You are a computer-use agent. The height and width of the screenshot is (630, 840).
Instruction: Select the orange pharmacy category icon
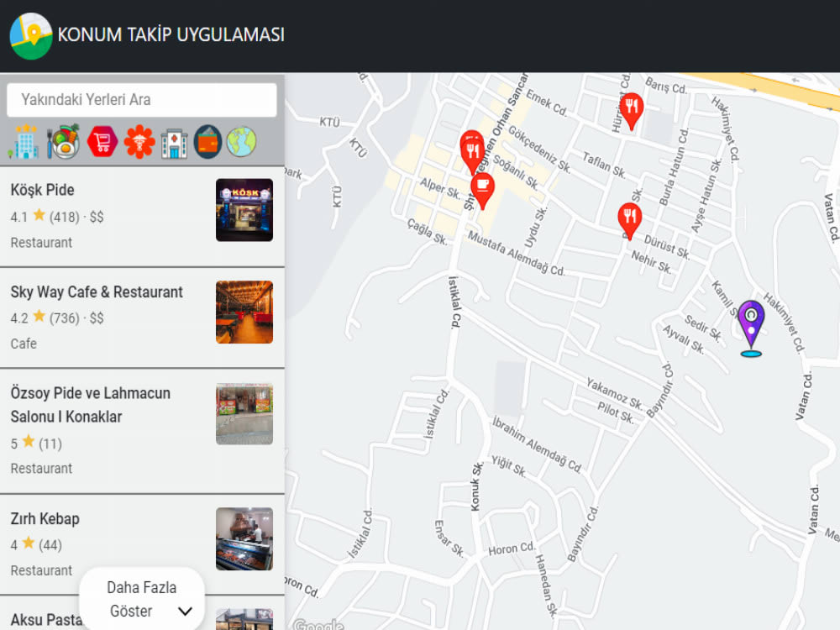pyautogui.click(x=139, y=142)
